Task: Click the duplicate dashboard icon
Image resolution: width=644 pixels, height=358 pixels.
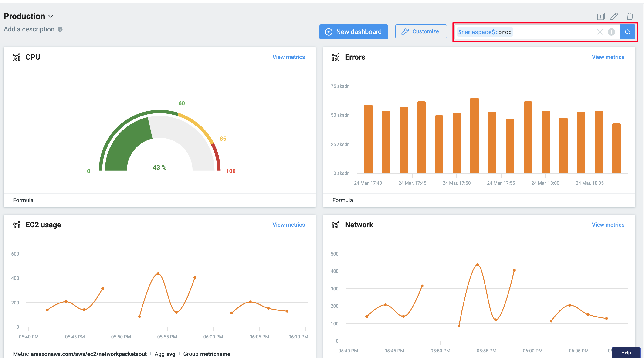Action: tap(601, 17)
